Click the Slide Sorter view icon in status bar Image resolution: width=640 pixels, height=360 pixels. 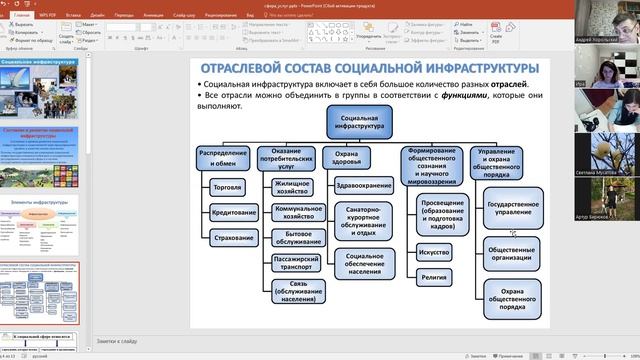point(549,356)
